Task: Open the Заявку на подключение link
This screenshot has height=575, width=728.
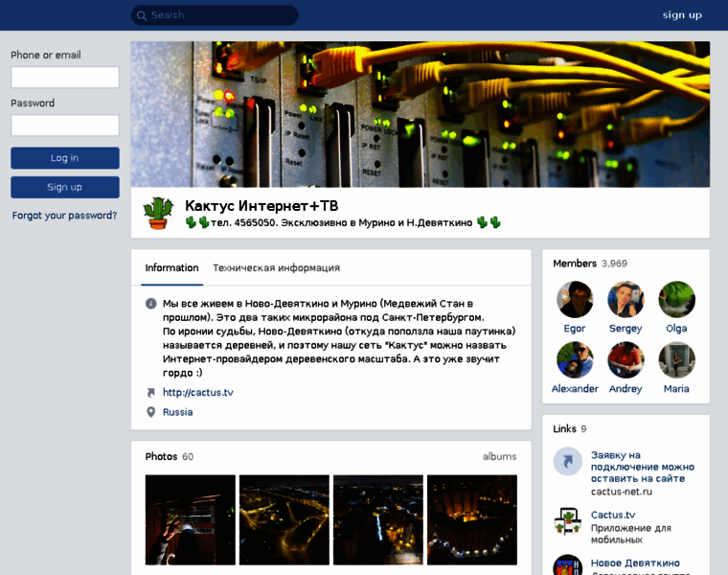Action: [x=643, y=467]
